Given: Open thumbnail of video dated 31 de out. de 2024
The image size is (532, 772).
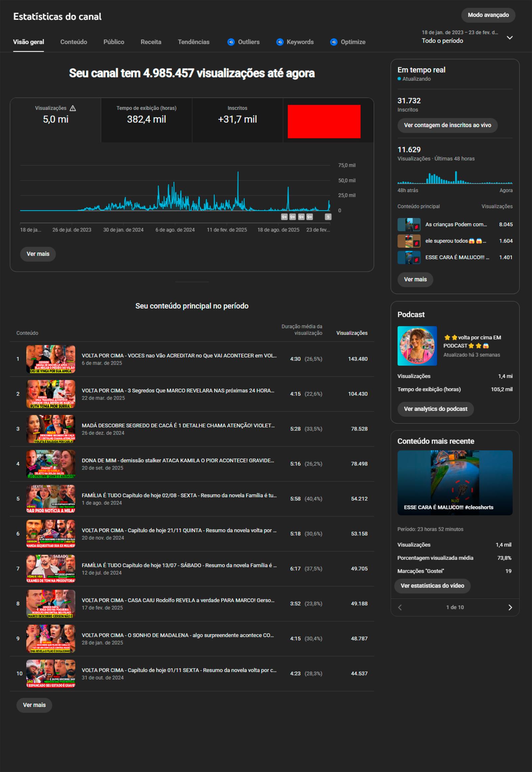Looking at the screenshot, I should tap(51, 674).
